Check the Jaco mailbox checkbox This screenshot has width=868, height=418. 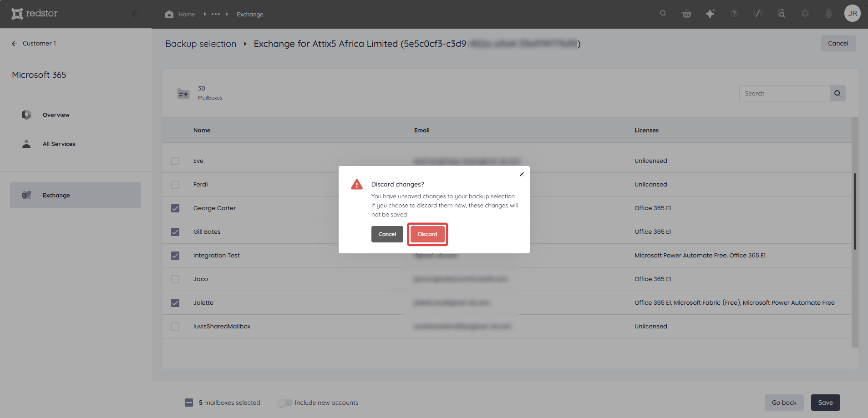pyautogui.click(x=175, y=279)
